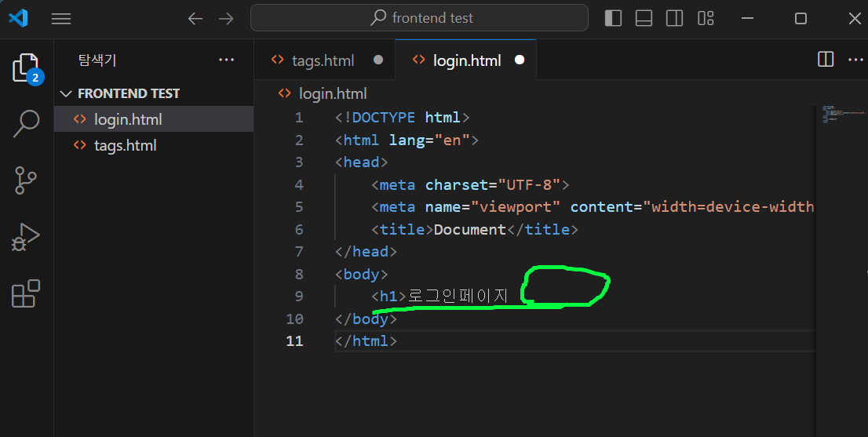Click the "UTF-8" charset value
This screenshot has width=868, height=437.
[529, 184]
